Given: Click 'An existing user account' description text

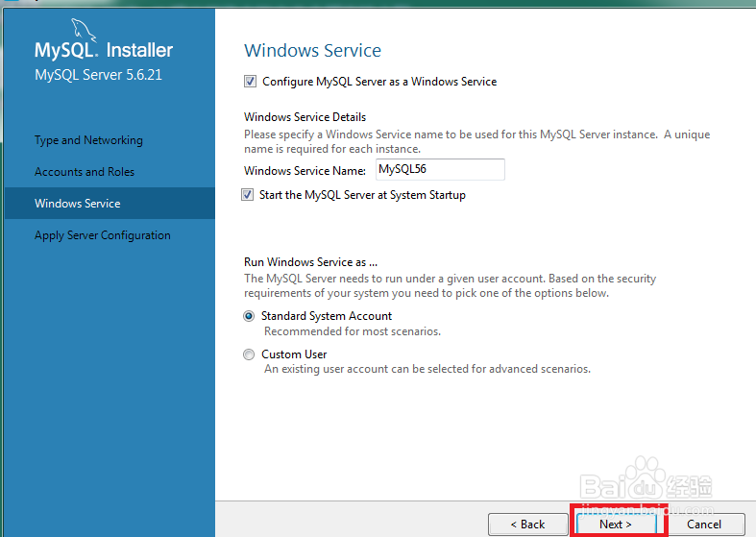Looking at the screenshot, I should (x=427, y=369).
